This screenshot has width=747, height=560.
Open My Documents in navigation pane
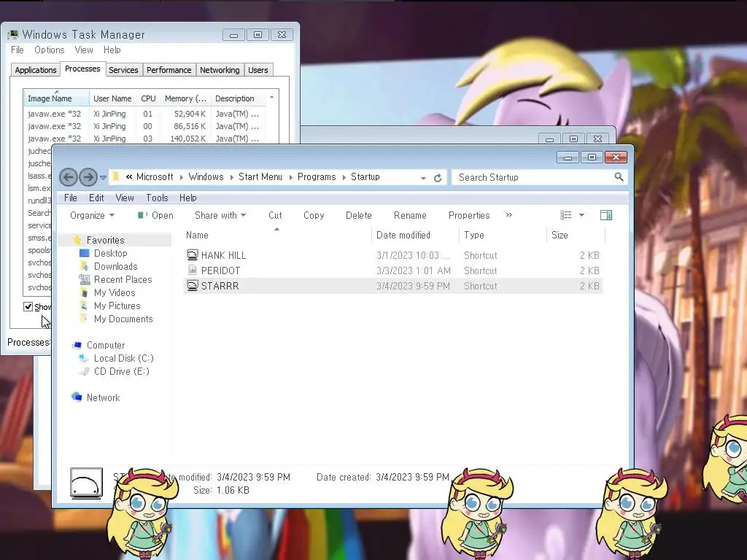tap(123, 319)
